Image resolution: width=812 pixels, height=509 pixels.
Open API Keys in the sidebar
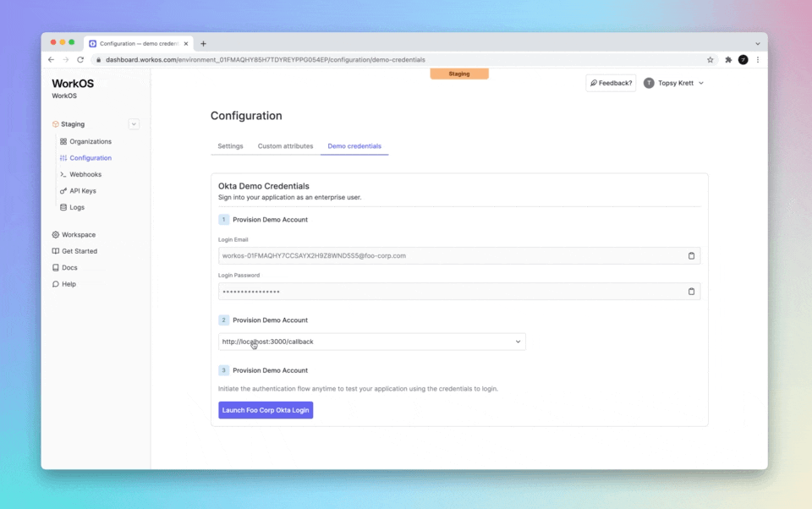pyautogui.click(x=83, y=190)
